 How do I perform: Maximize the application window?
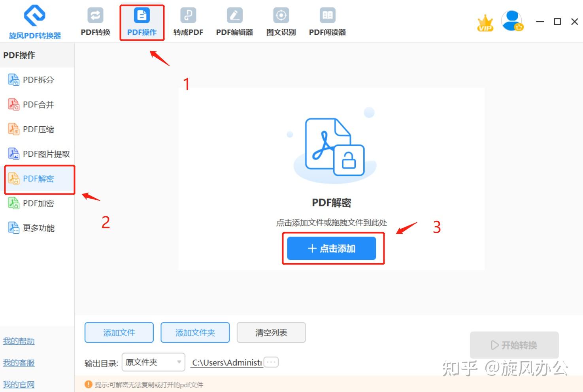557,22
